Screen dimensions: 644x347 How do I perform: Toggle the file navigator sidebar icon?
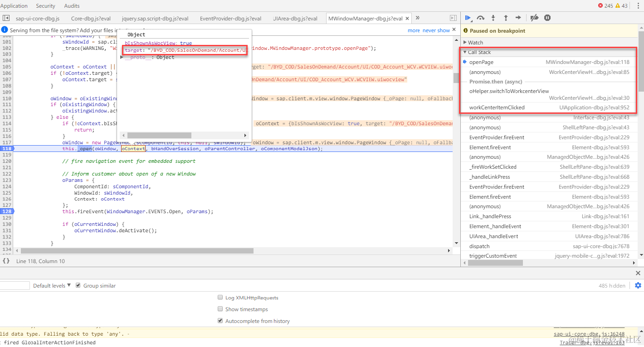click(x=6, y=18)
